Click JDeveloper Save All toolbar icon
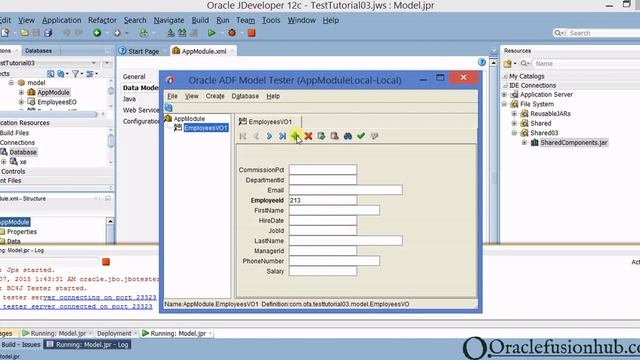This screenshot has height=360, width=640. point(48,33)
